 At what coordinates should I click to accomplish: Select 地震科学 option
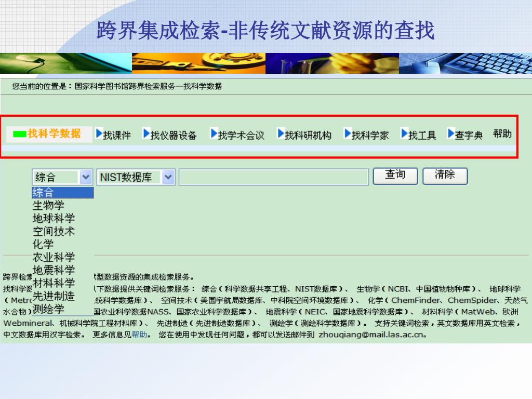click(54, 270)
